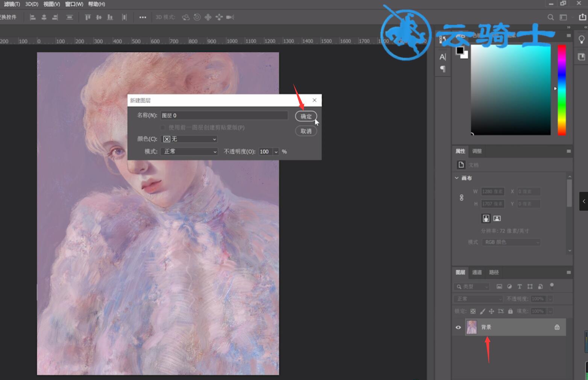Open the three-dots more align options
588x380 pixels.
point(142,17)
